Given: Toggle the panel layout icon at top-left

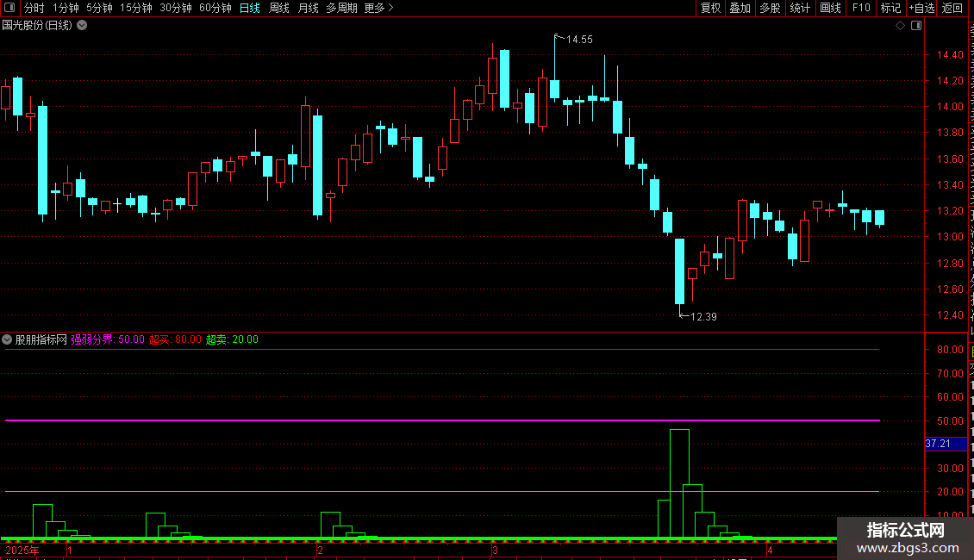Looking at the screenshot, I should click(9, 8).
